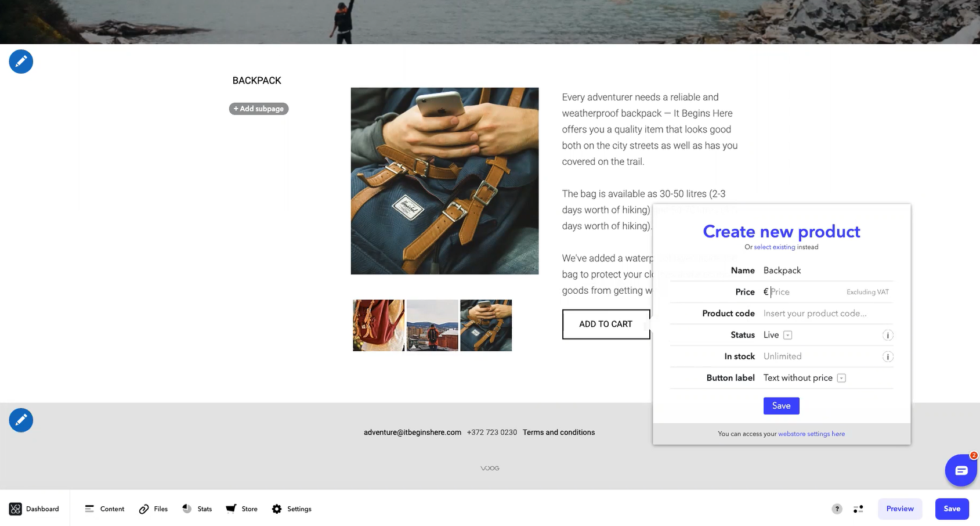View the site Stats

(x=197, y=509)
